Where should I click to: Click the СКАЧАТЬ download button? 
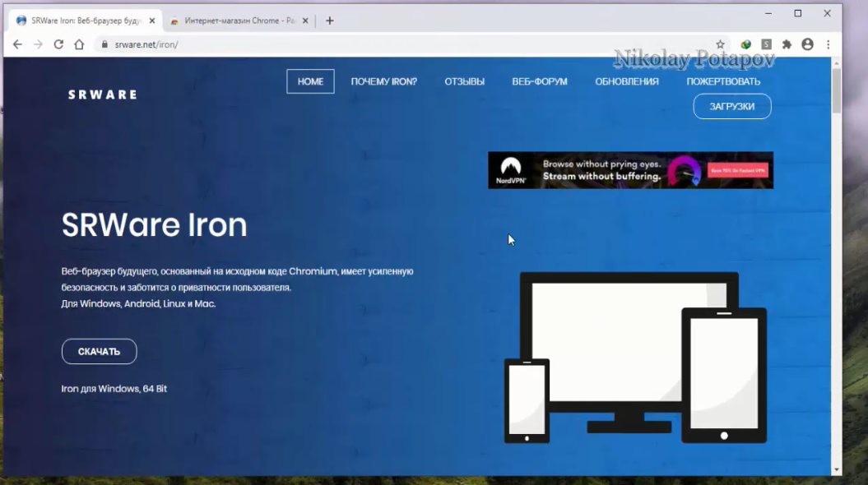[x=99, y=351]
